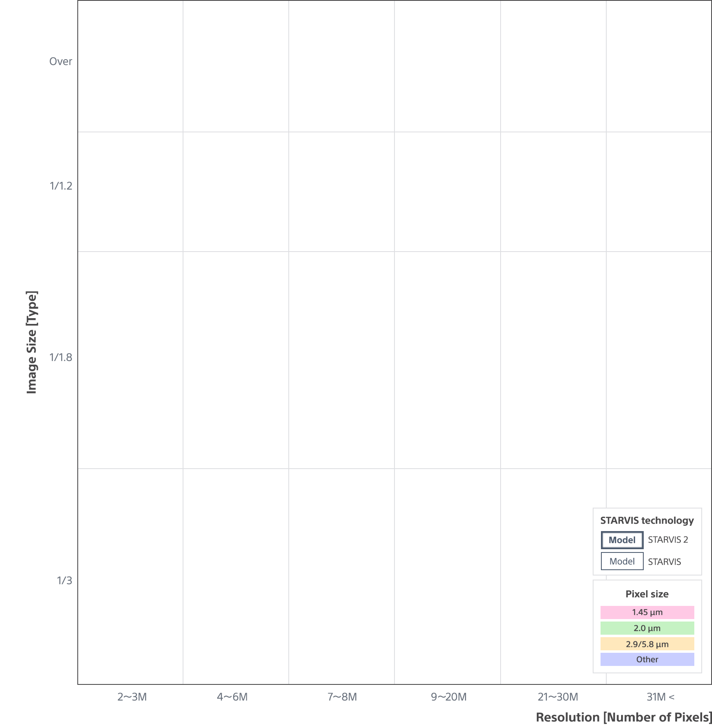Click the 7~8M resolution label

342,697
